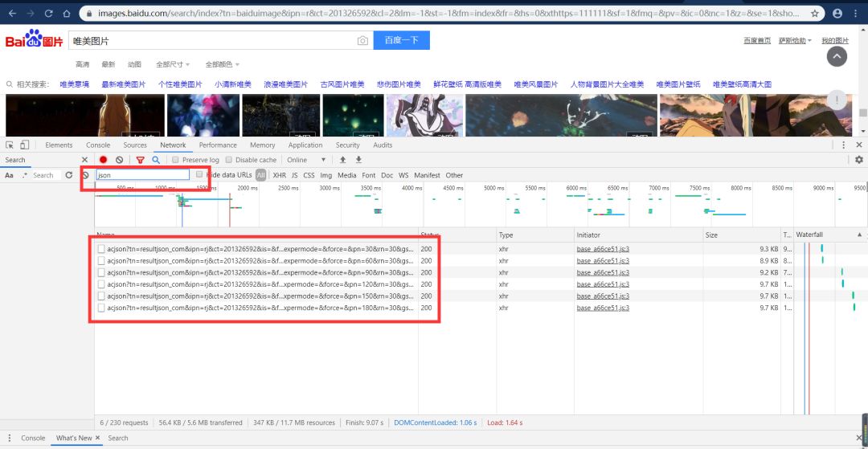Sort by Waterfall column arrow
Screen dimensions: 868x449
(x=859, y=235)
